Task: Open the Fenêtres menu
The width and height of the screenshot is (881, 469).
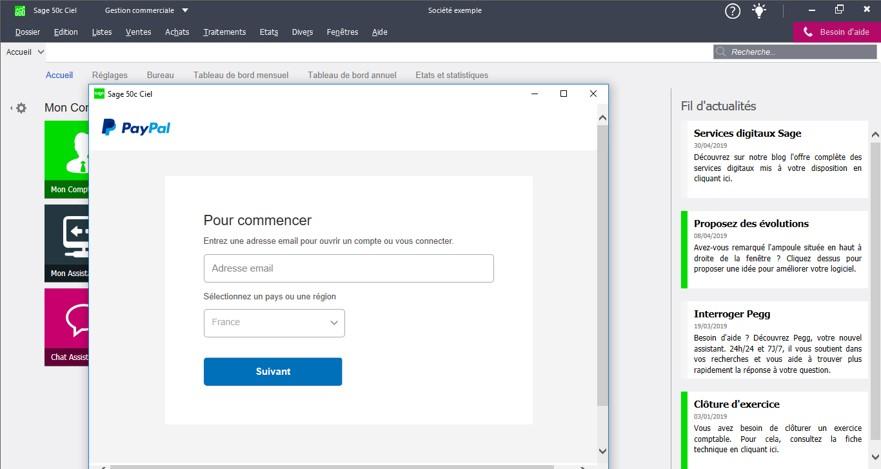Action: click(x=342, y=32)
